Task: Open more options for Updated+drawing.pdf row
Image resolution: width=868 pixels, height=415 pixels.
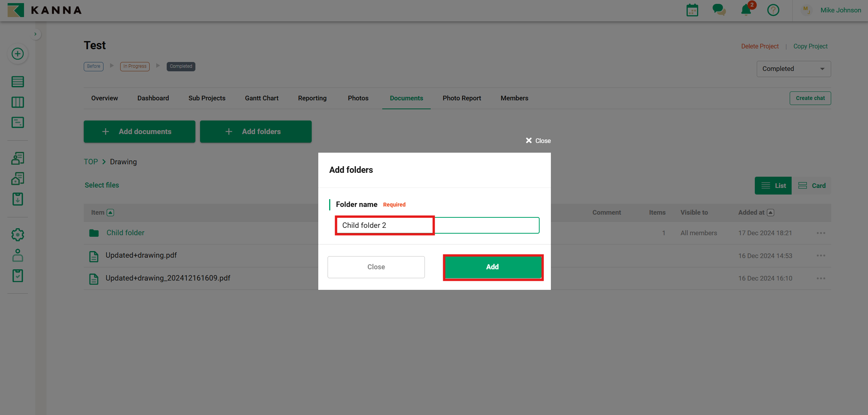Action: (821, 256)
